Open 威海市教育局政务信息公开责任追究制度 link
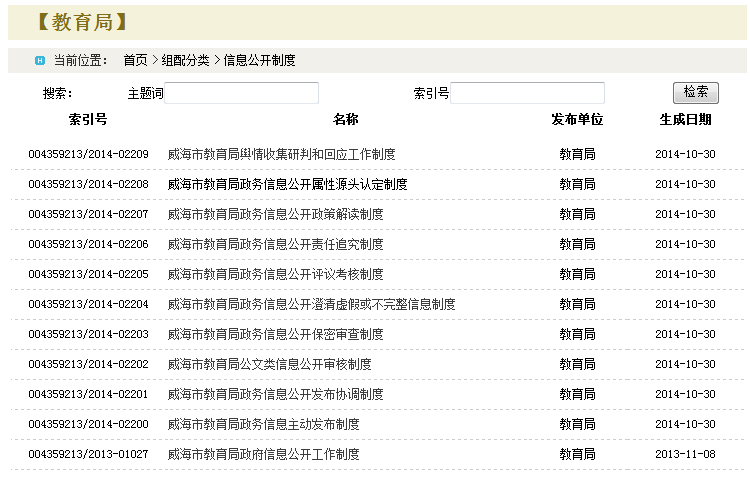Screen dimensions: 750x479 coord(275,244)
